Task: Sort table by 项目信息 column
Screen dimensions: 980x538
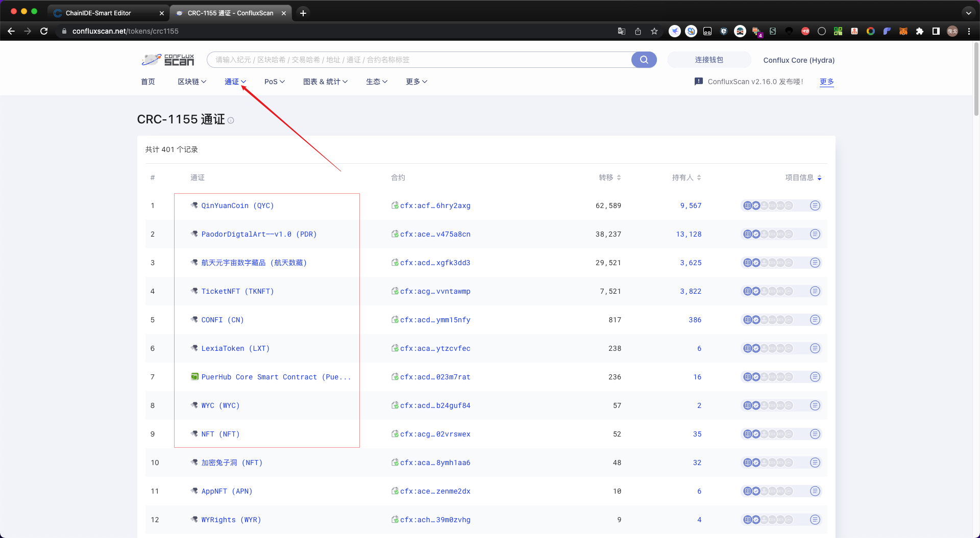Action: (x=803, y=177)
